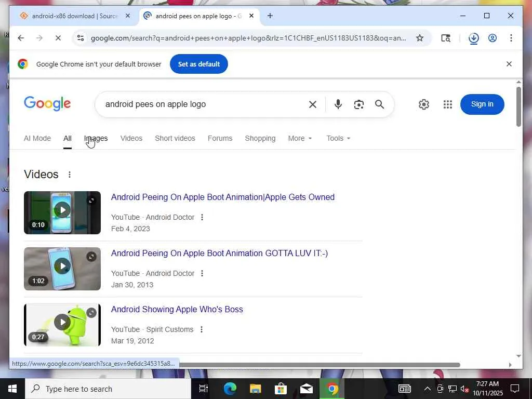This screenshot has height=399, width=532.
Task: Go to the Google logo homepage
Action: pos(47,103)
